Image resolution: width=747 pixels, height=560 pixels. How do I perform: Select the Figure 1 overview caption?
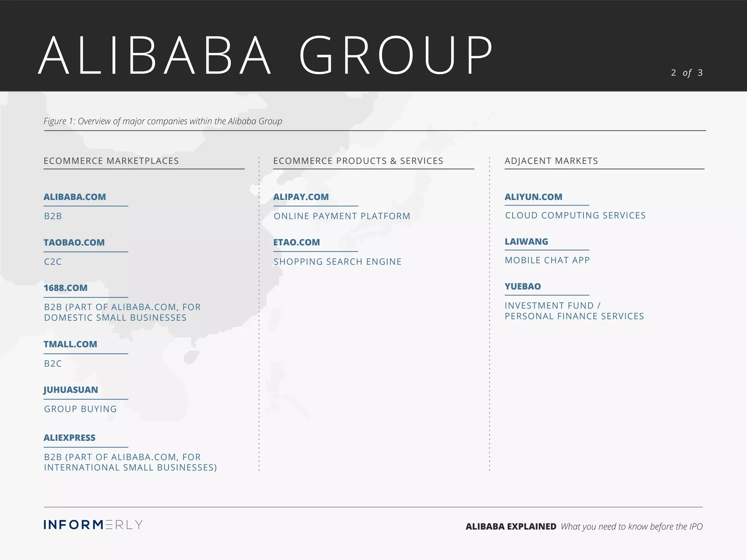click(x=163, y=121)
